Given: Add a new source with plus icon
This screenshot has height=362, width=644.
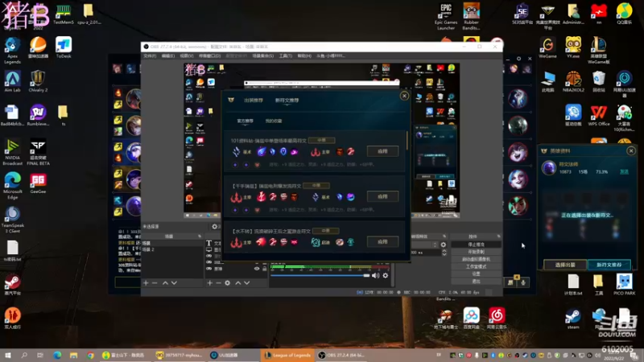Looking at the screenshot, I should coord(209,283).
